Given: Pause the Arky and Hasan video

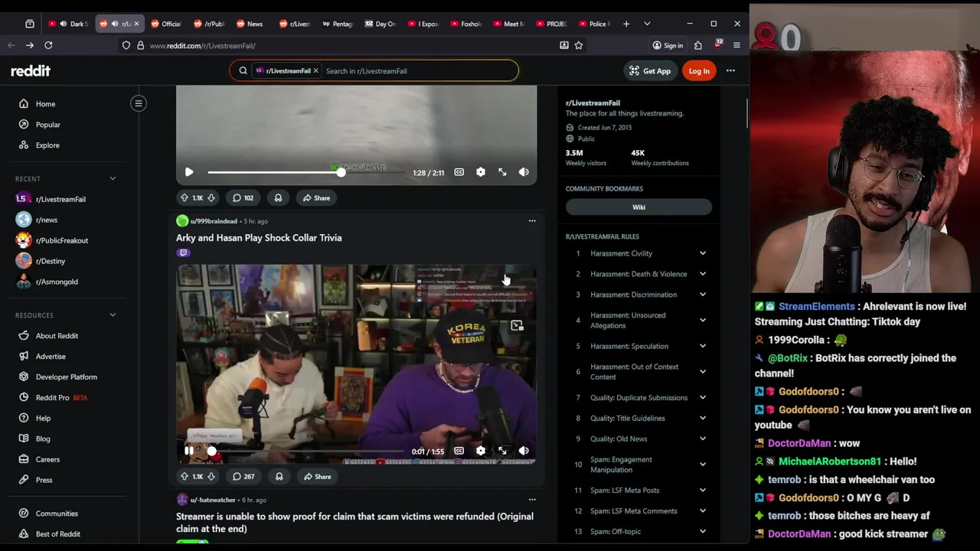Looking at the screenshot, I should (189, 451).
